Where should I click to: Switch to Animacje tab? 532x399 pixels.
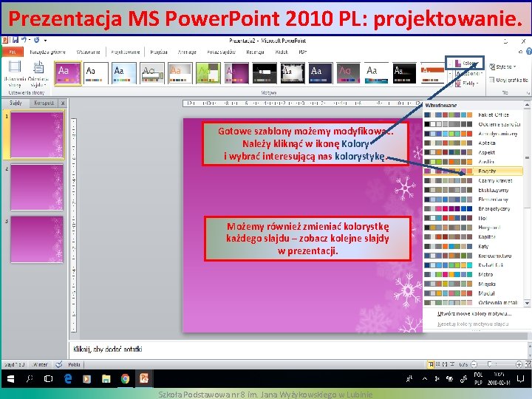point(187,52)
